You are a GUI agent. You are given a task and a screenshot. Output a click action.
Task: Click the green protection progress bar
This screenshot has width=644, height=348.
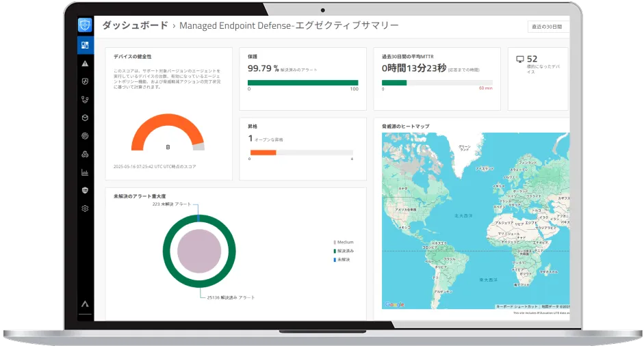(x=302, y=83)
